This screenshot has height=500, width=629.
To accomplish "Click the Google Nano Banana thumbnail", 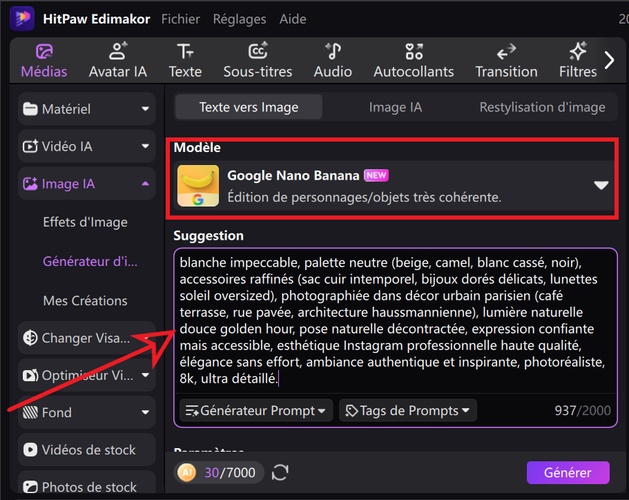I will click(198, 186).
